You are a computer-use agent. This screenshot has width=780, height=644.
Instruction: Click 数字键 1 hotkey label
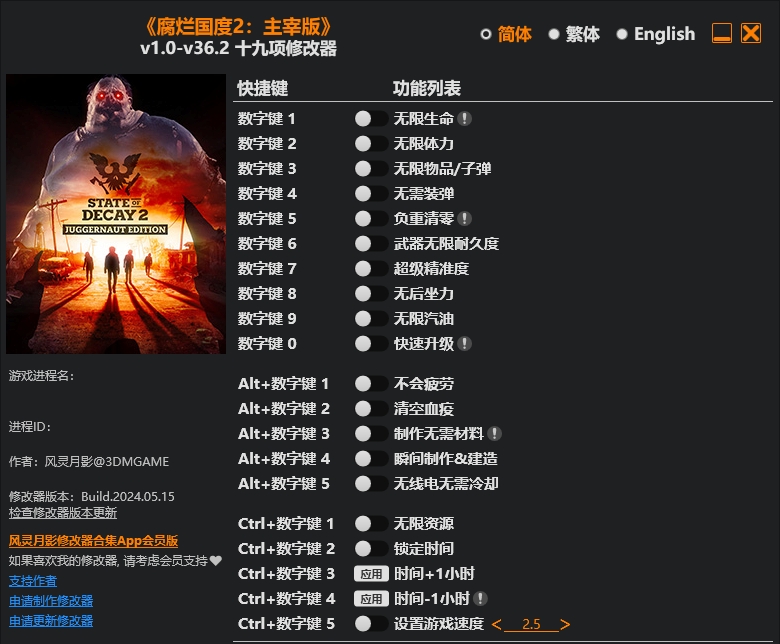(x=267, y=119)
